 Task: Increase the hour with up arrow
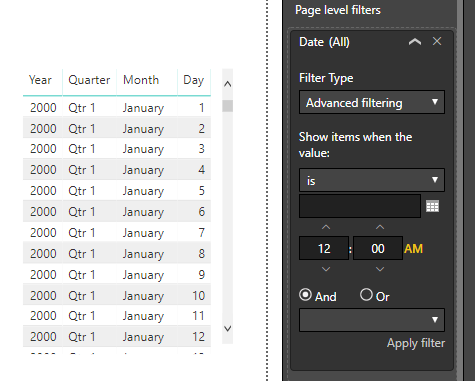326,227
